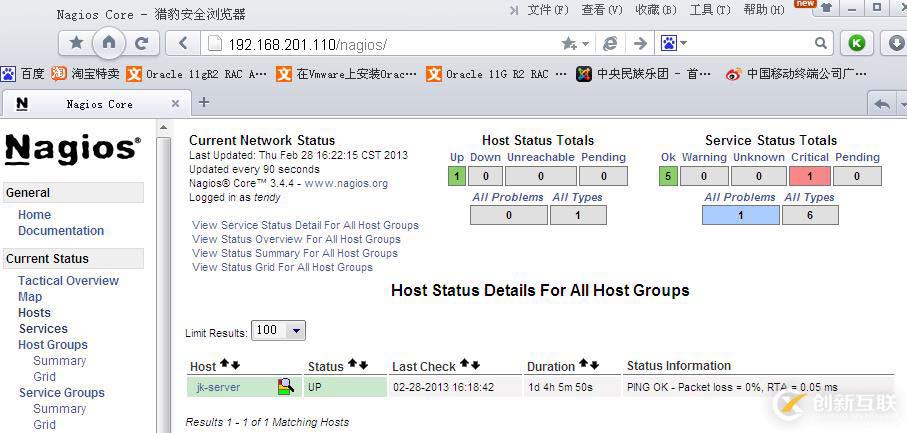
Task: Sort Last Check column ascending arrow
Action: coord(464,365)
